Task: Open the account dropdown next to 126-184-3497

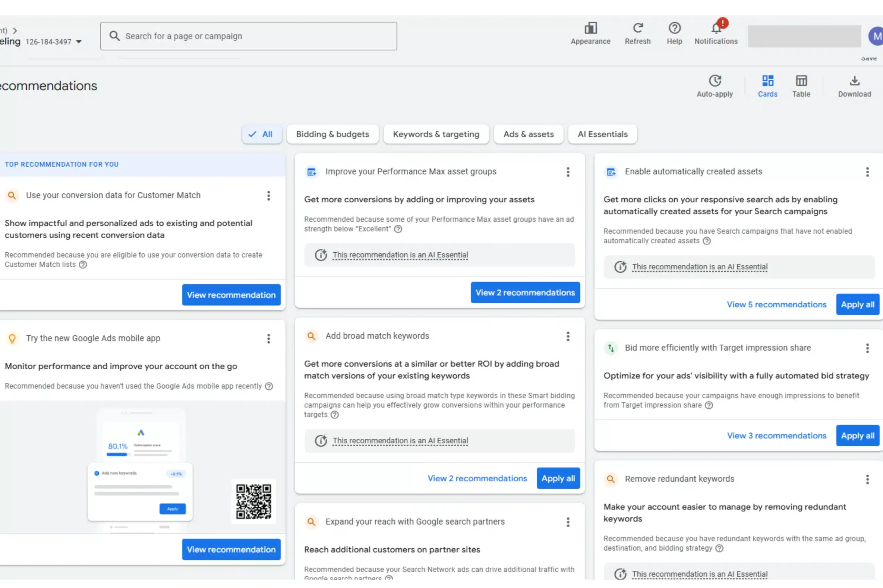Action: click(79, 42)
